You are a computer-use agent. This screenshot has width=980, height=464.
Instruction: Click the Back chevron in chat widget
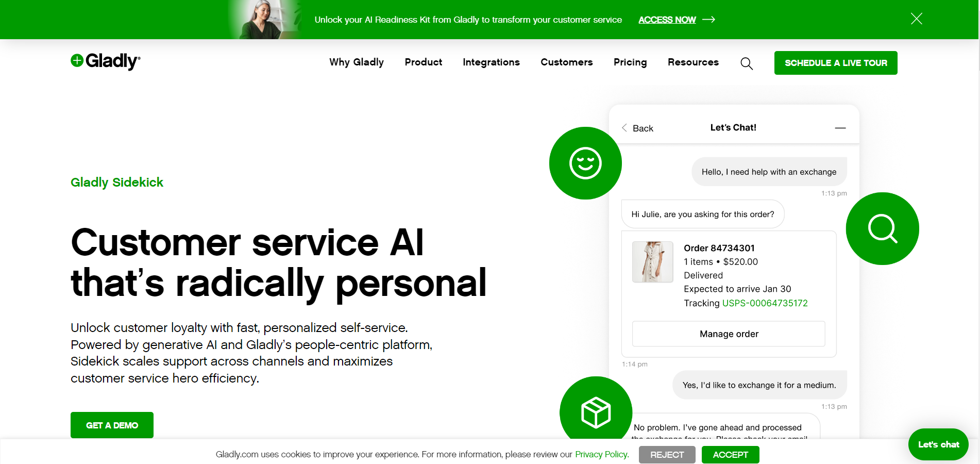[x=624, y=128]
